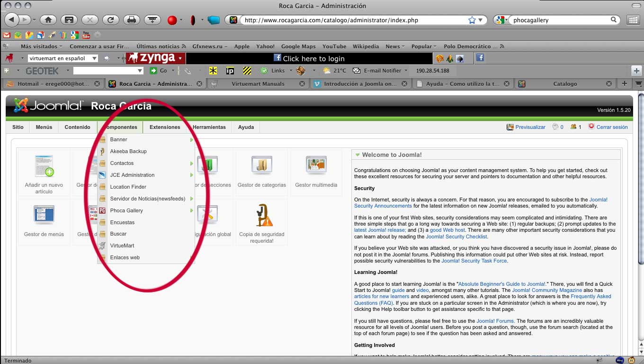This screenshot has width=644, height=364.
Task: Collapse the 'Welcome to Joomla!' panel triangle
Action: [358, 155]
